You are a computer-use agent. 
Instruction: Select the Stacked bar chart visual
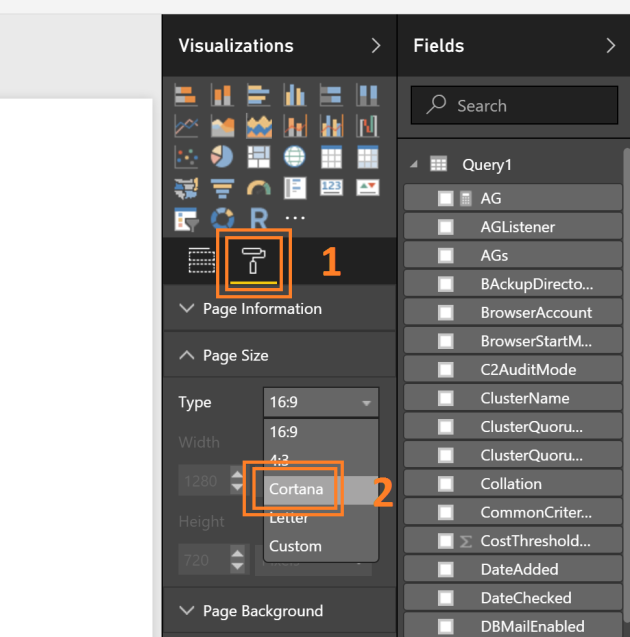tap(186, 95)
